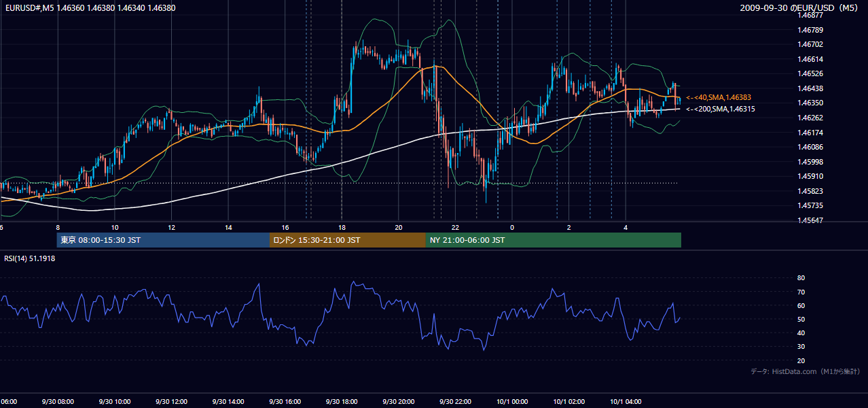
Task: Click the 10/1 02:00 time axis label
Action: [x=568, y=402]
